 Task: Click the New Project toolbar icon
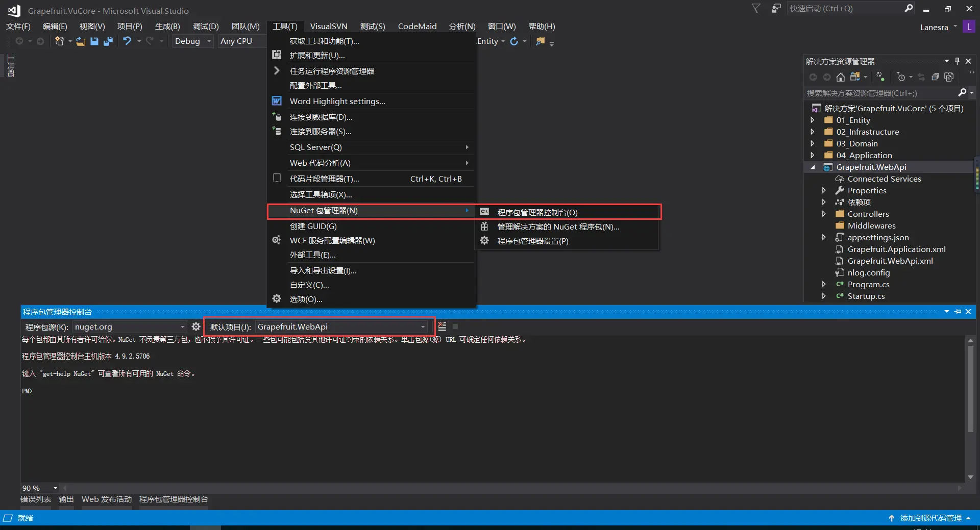click(59, 41)
